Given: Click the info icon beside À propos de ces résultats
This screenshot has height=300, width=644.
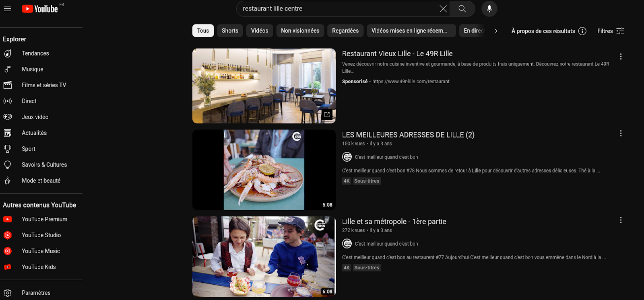Looking at the screenshot, I should coord(582,31).
